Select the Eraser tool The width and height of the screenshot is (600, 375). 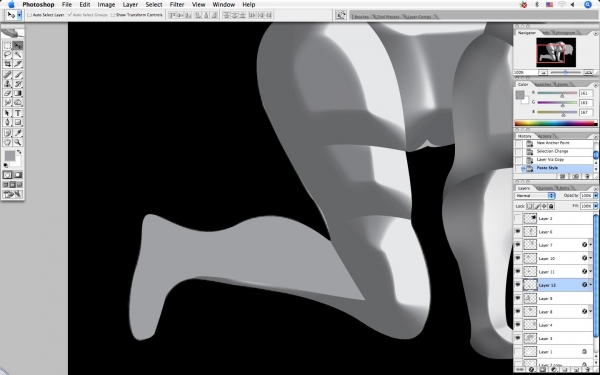[x=7, y=93]
